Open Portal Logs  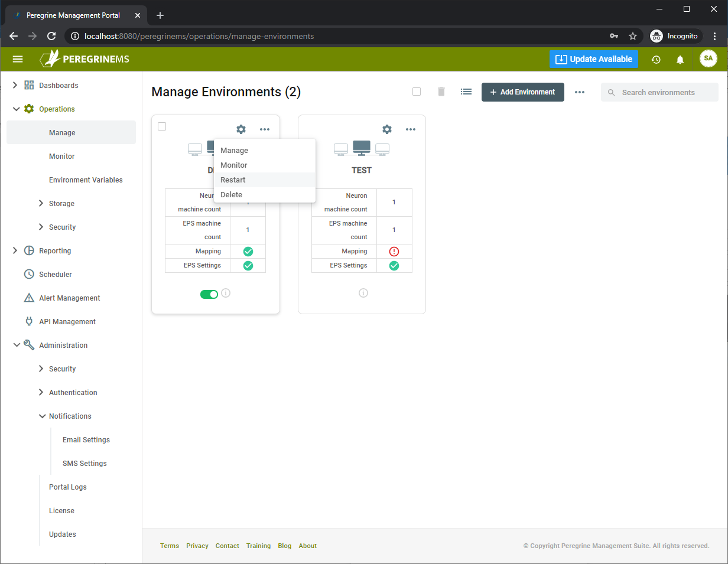coord(68,487)
